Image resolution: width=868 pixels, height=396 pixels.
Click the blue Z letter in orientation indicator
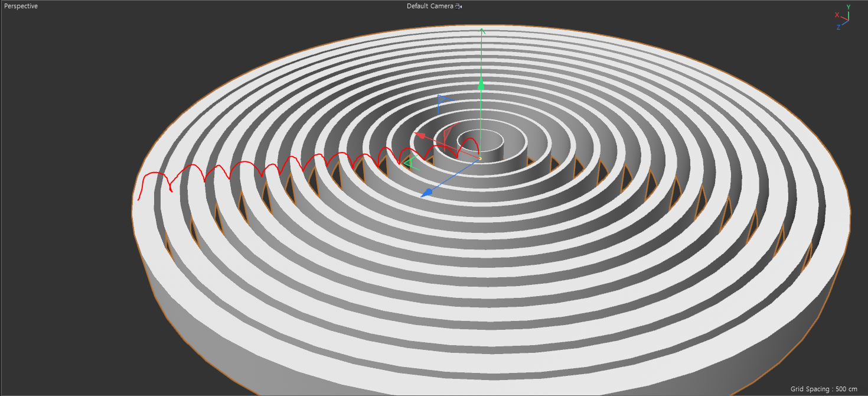click(x=838, y=27)
